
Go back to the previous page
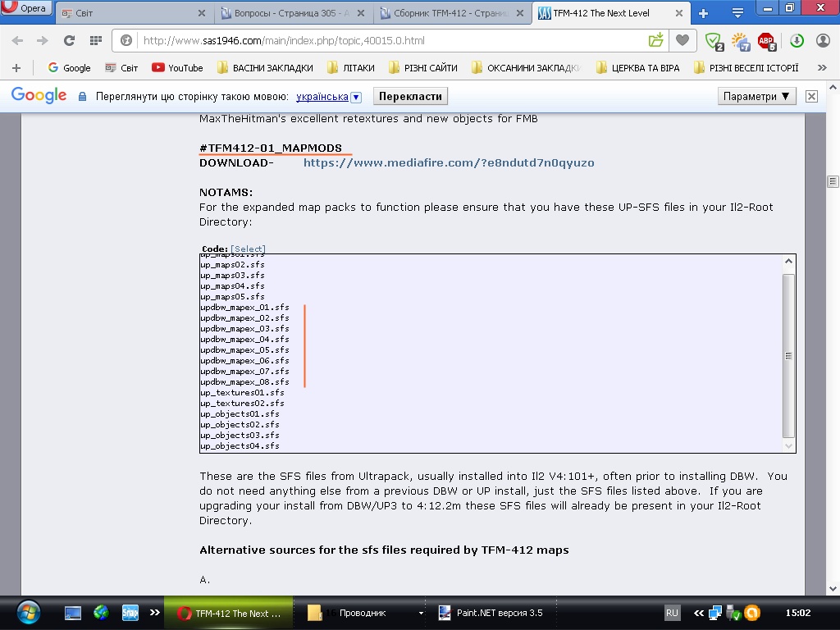[17, 40]
